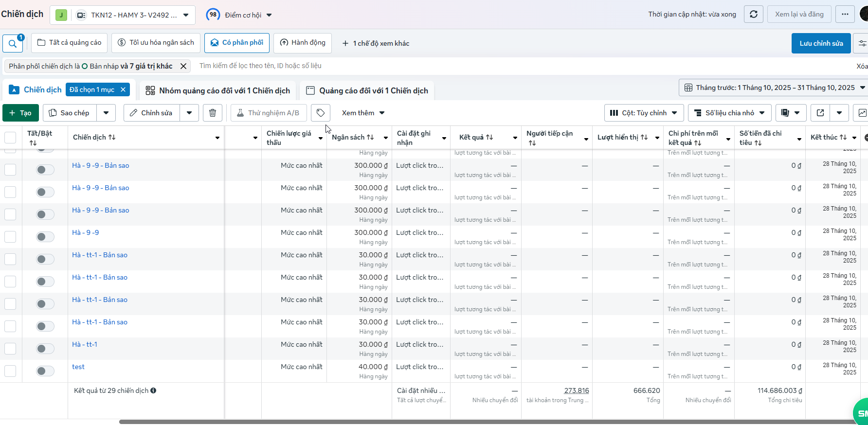Toggle the 'Hà - tt-1' campaign switch

(45, 349)
